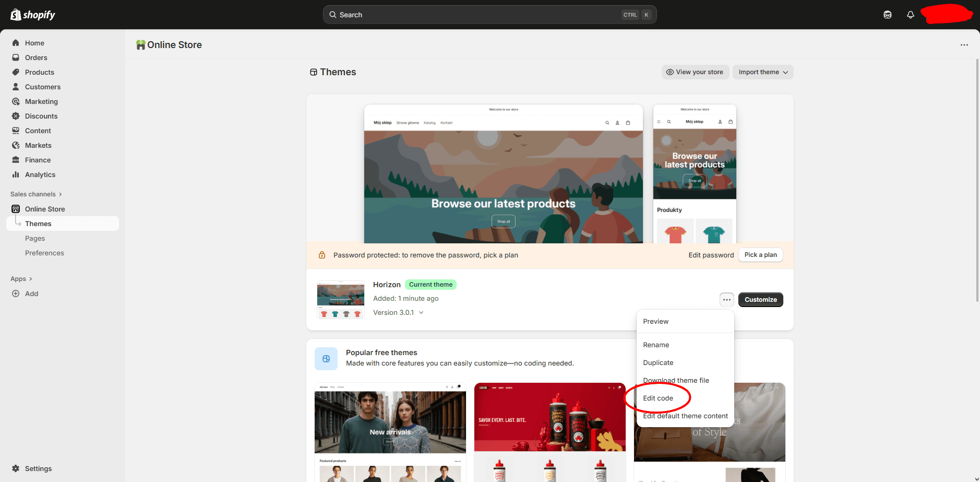980x482 pixels.
Task: Select the Orders icon in the sidebar
Action: pyautogui.click(x=16, y=57)
